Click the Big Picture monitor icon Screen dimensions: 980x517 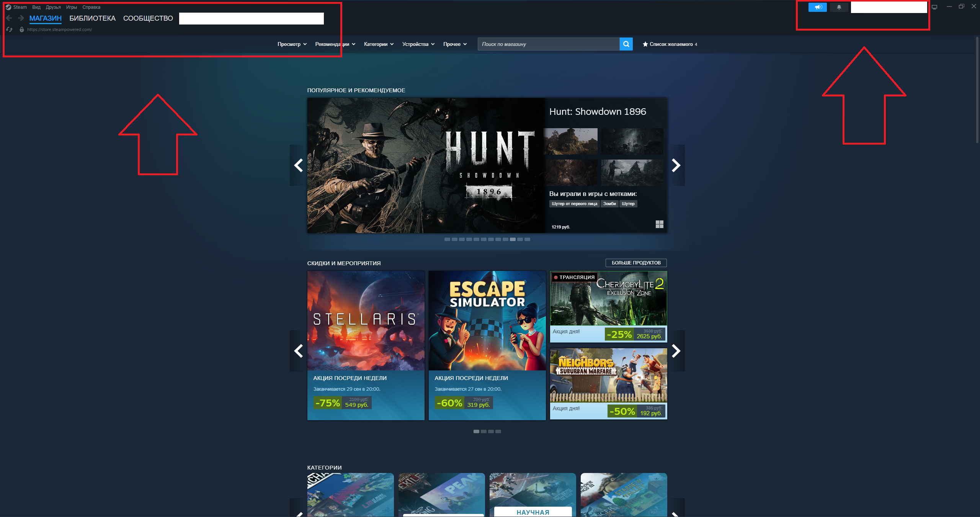(x=934, y=7)
